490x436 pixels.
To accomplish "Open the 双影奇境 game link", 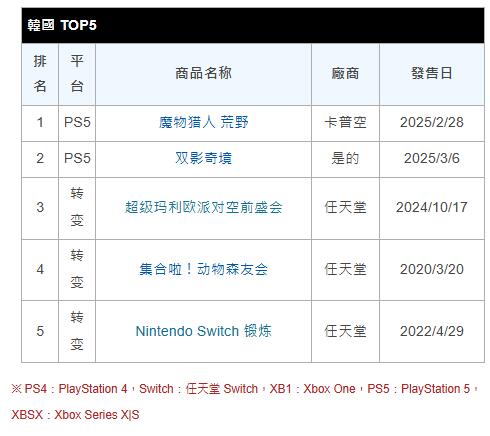I will pos(203,158).
